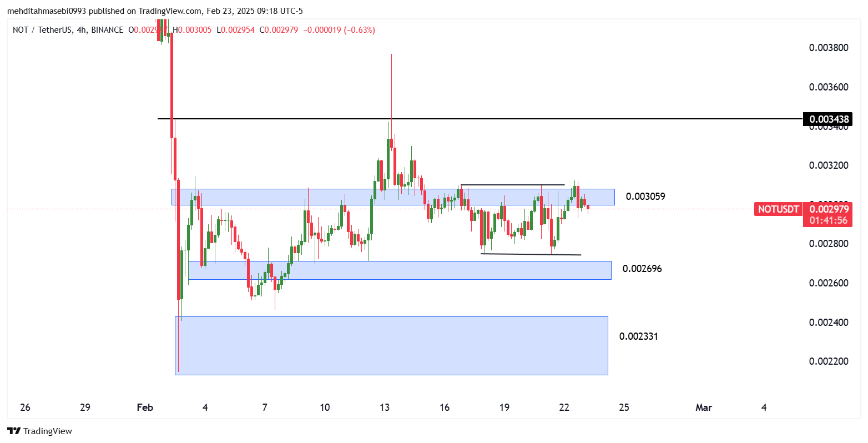Click the -0.63% change value in header

pyautogui.click(x=360, y=30)
